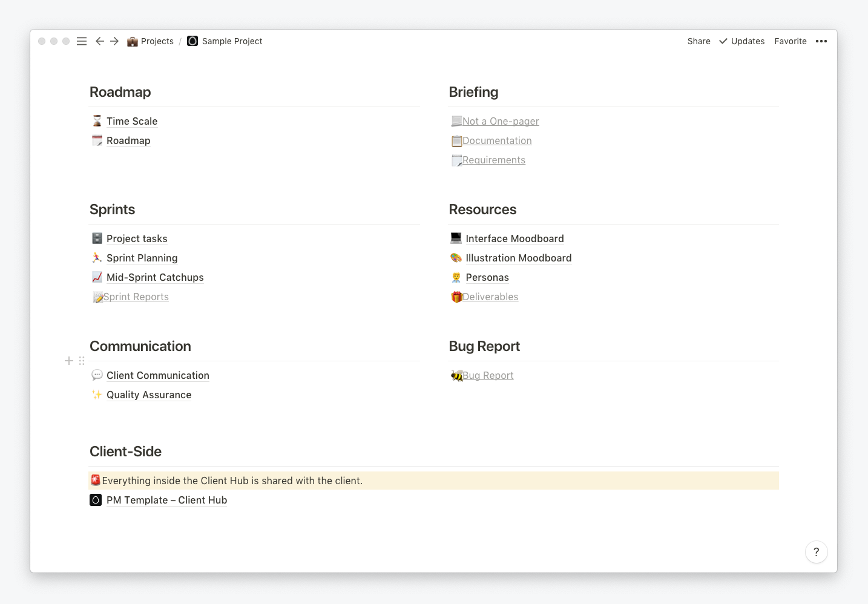Screen dimensions: 868x604
Task: Open the Client Communication page
Action: pos(158,375)
